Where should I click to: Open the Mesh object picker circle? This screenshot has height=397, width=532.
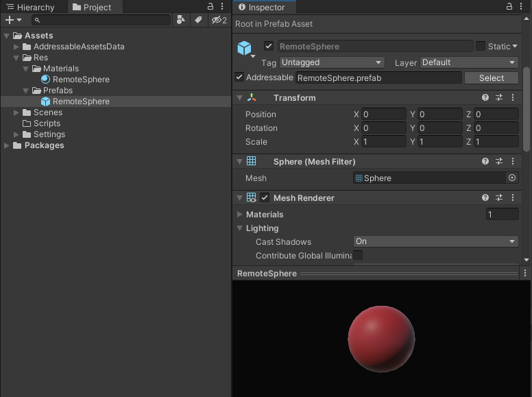[x=512, y=178]
